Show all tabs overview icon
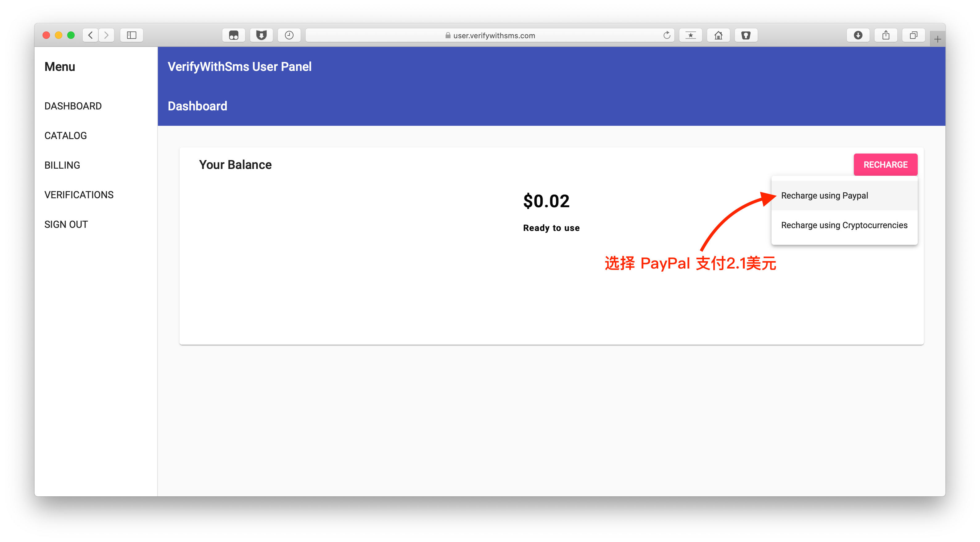The image size is (980, 542). pos(913,35)
